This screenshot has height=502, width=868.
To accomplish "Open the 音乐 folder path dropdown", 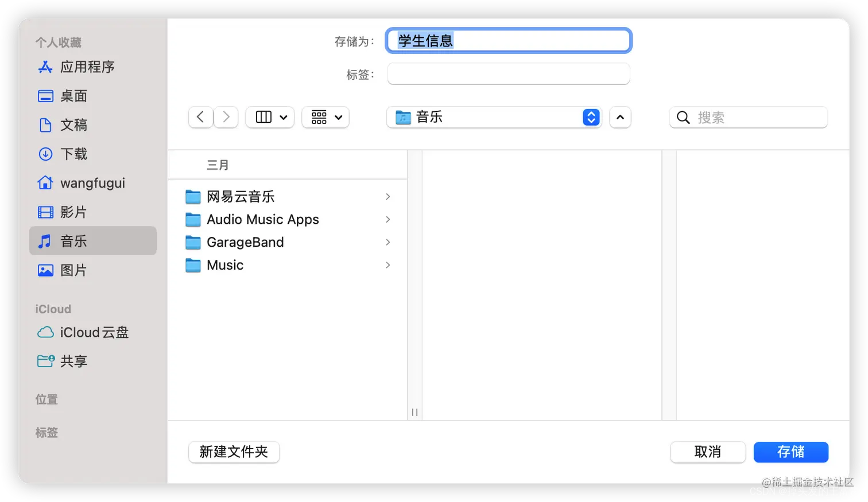I will click(x=494, y=117).
